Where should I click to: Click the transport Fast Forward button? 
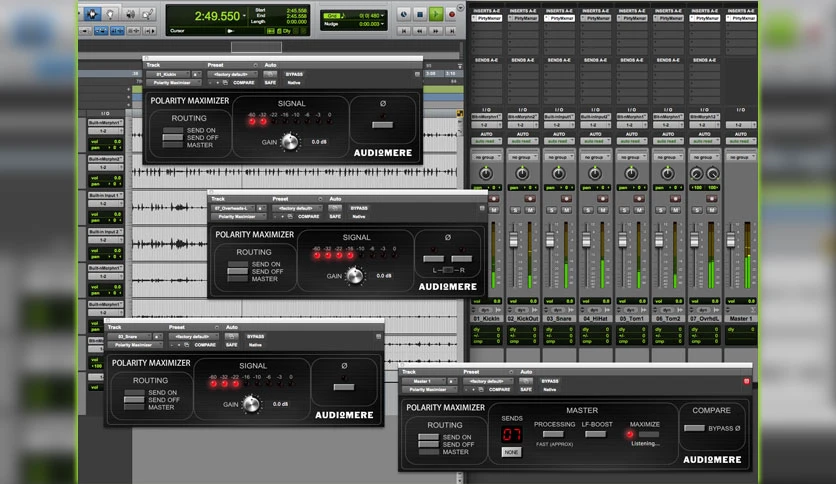point(436,31)
